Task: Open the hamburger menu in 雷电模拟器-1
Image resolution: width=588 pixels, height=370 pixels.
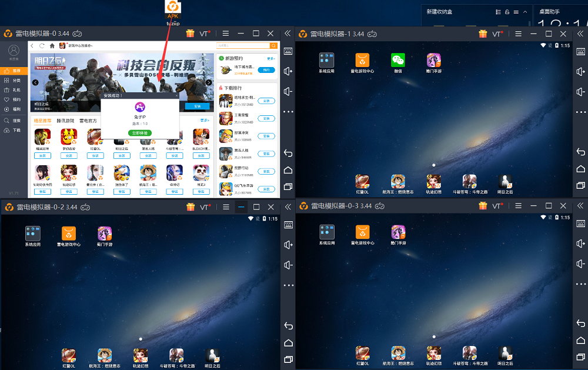Action: coord(518,34)
